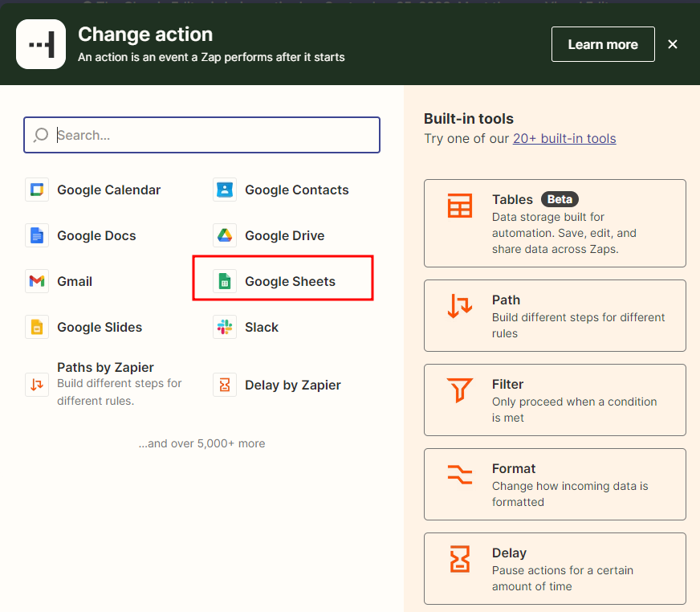
Task: Click 'Data storage built for automation' description
Action: [x=564, y=233]
